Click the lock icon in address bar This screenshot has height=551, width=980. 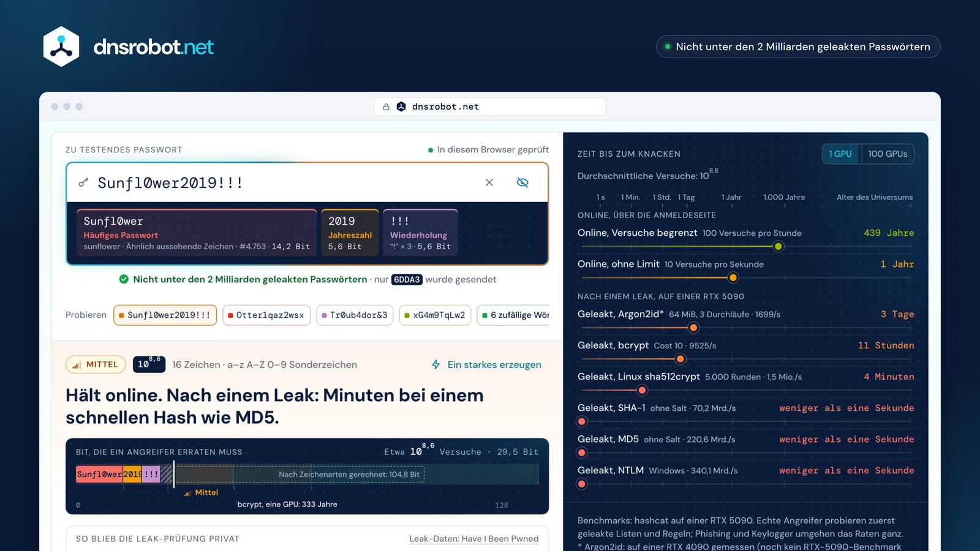(386, 107)
